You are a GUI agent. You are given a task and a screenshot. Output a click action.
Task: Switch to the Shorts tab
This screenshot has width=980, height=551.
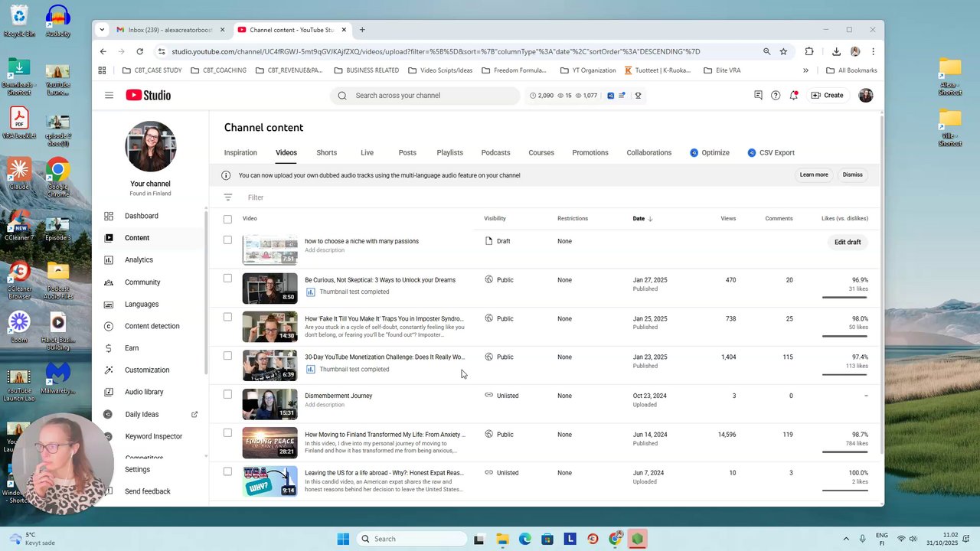coord(326,152)
